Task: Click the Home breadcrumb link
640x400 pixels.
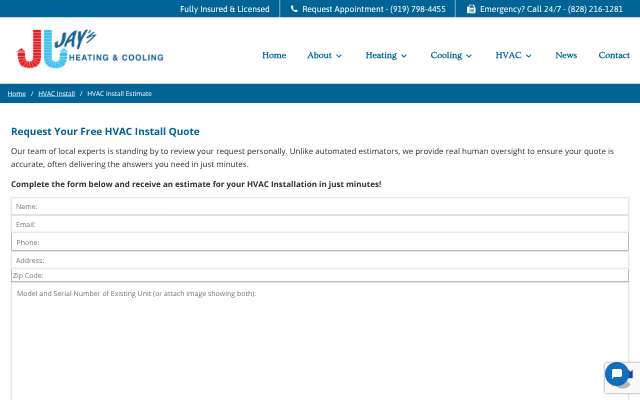Action: pos(16,93)
